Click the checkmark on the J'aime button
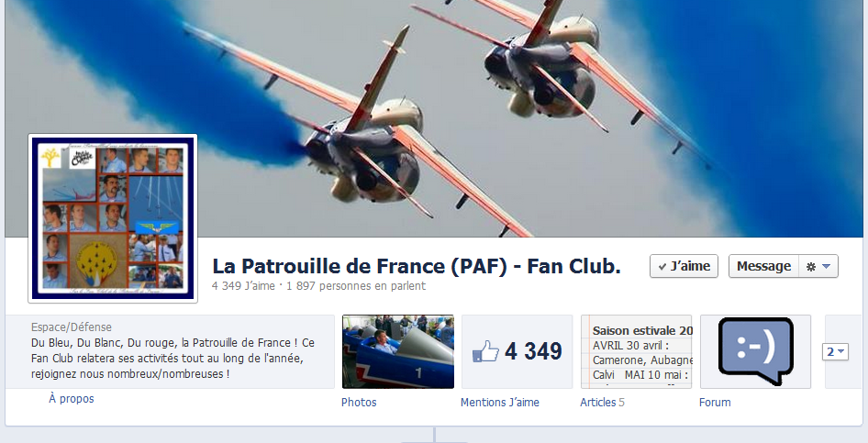868x443 pixels. pos(662,267)
